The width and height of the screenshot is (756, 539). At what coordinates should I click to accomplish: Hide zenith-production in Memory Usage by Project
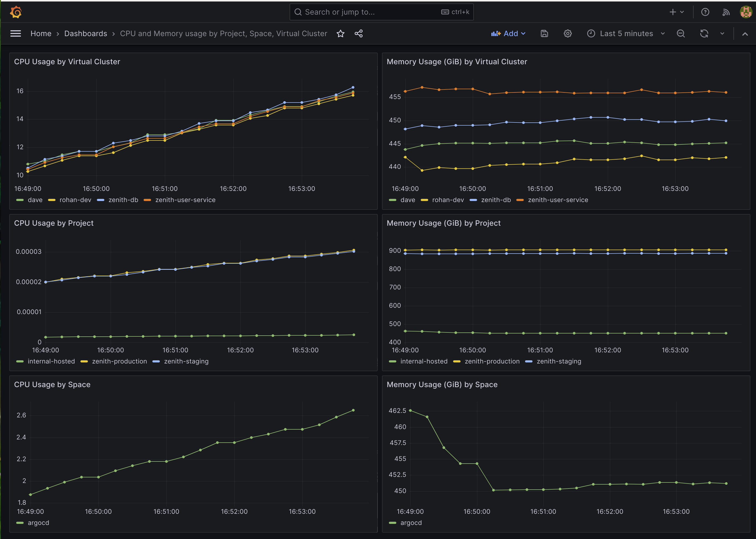click(492, 361)
